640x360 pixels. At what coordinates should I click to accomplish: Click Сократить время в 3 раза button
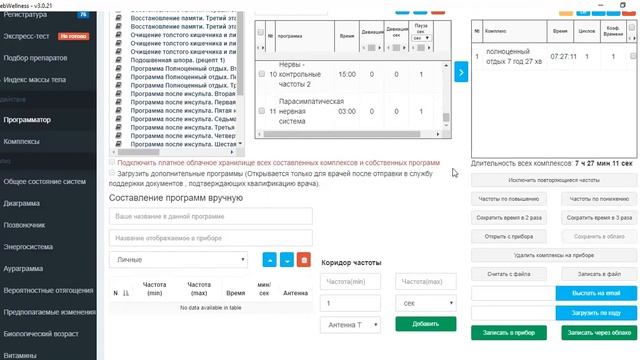point(599,218)
